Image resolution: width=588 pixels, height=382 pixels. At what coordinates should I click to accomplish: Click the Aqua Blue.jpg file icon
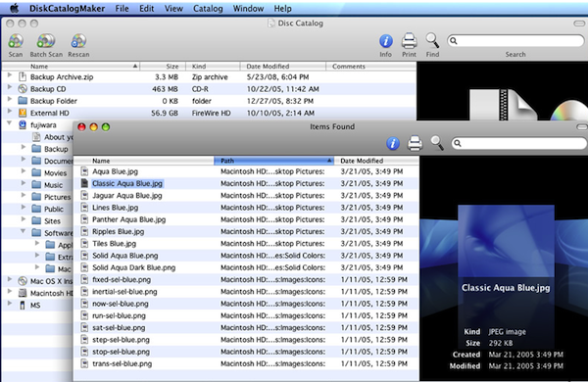pos(84,171)
